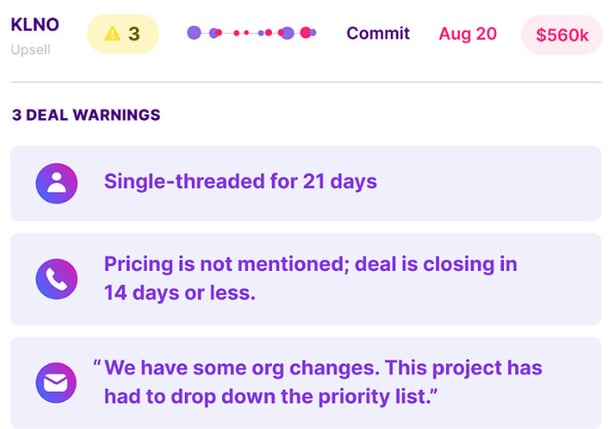614x429 pixels.
Task: Click the first large purple timeline dot
Action: click(x=194, y=33)
